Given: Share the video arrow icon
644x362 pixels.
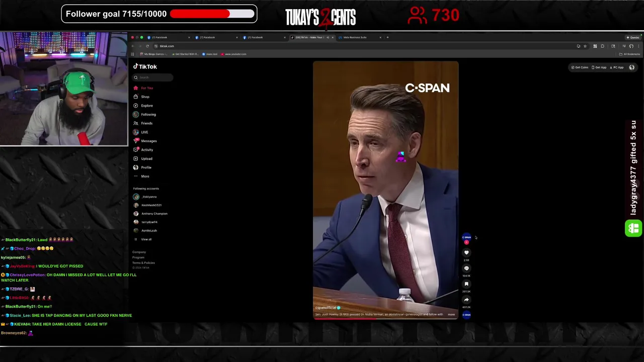Looking at the screenshot, I should pyautogui.click(x=466, y=300).
